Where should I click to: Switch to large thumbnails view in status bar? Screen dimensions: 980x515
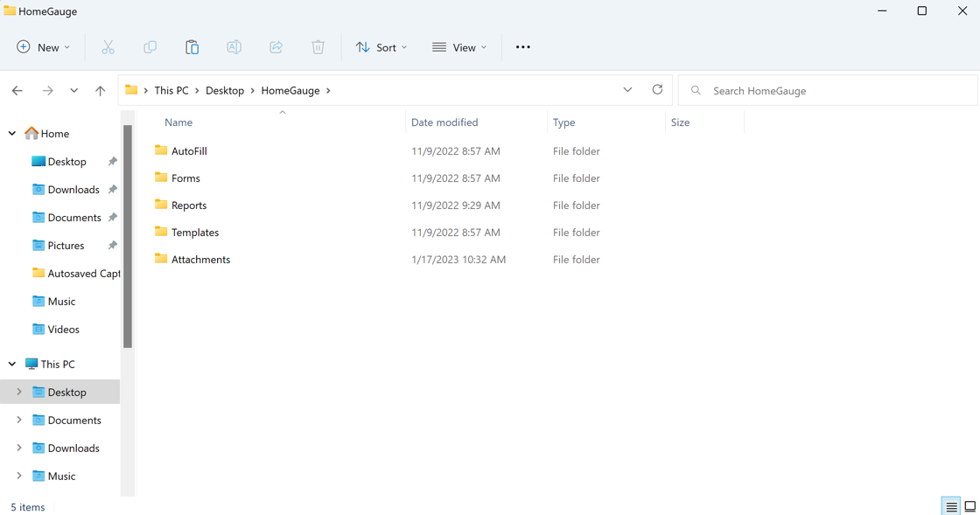point(969,507)
